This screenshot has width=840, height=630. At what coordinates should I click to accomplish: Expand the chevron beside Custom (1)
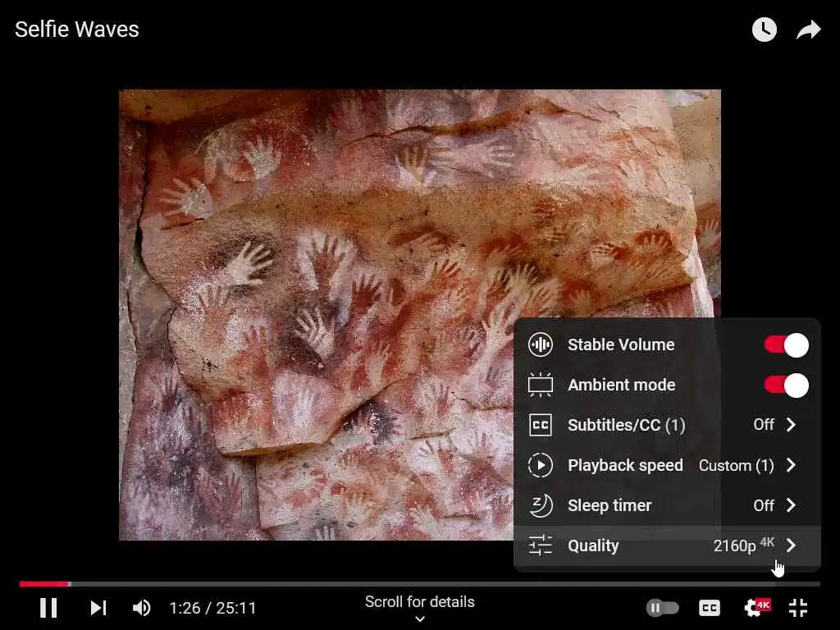(x=792, y=464)
